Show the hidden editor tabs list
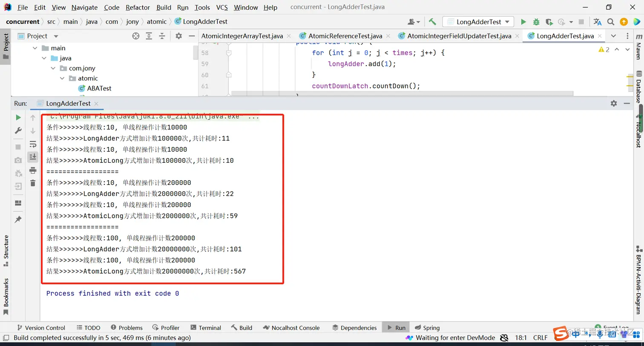 [x=613, y=36]
